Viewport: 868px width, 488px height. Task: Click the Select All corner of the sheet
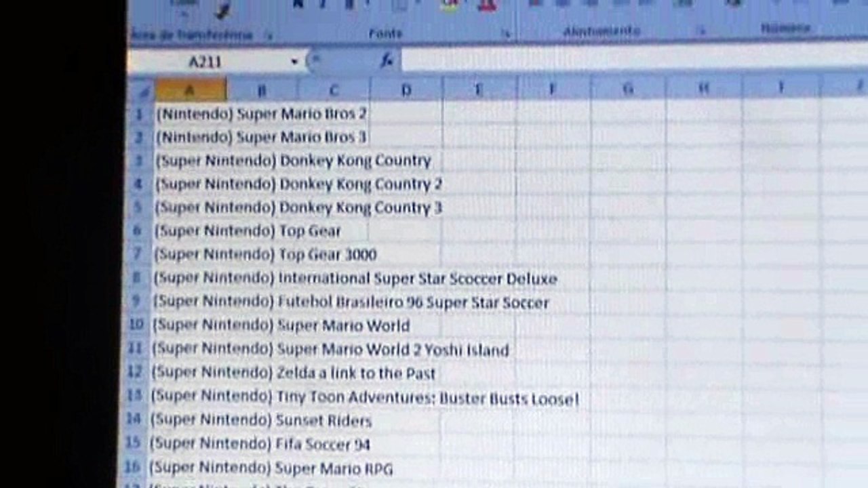[x=142, y=90]
